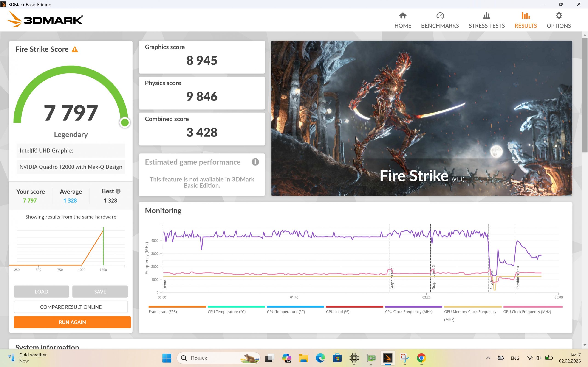This screenshot has height=367, width=588.
Task: Expand the System information section
Action: [x=47, y=346]
